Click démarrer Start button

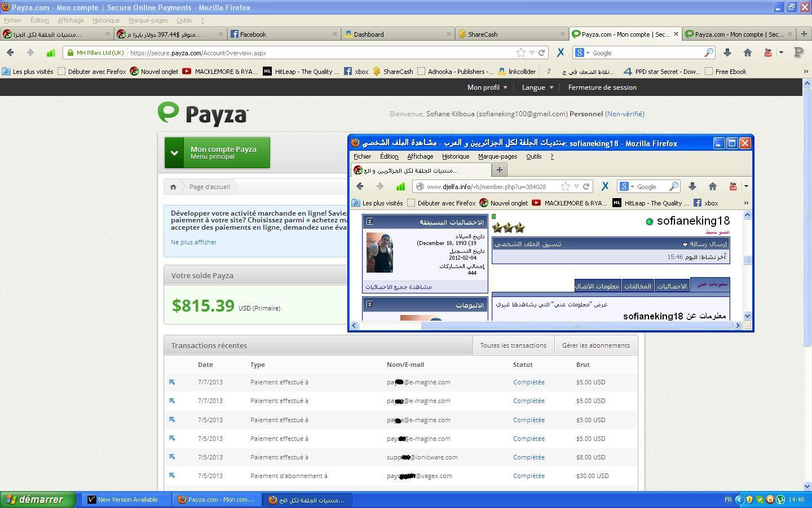click(x=38, y=500)
